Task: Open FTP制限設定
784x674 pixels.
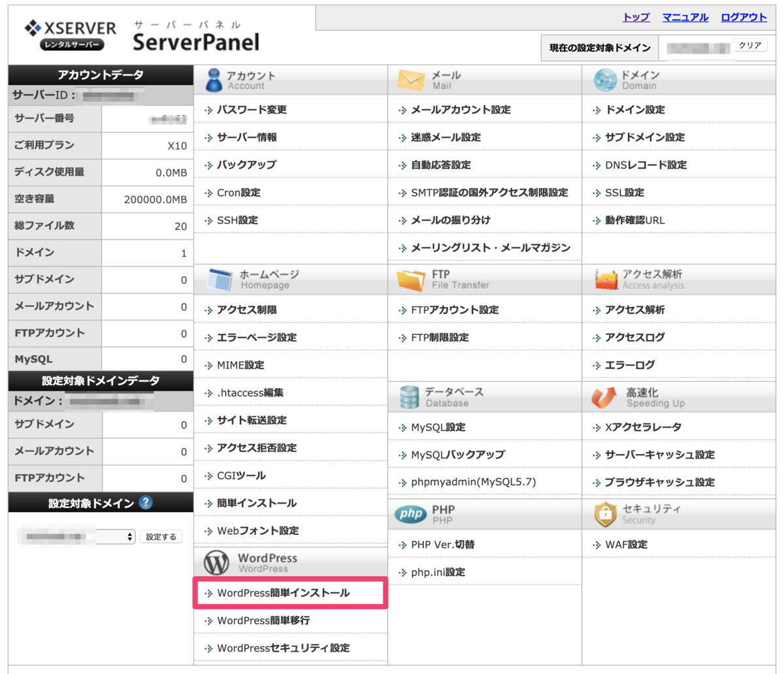Action: pos(440,337)
